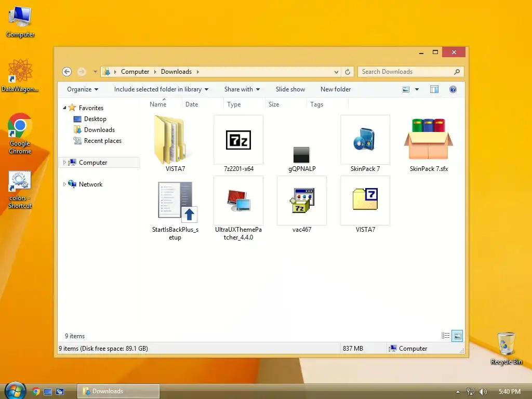Open the Recycle Bin
Screen dimensions: 532x399
[506, 348]
